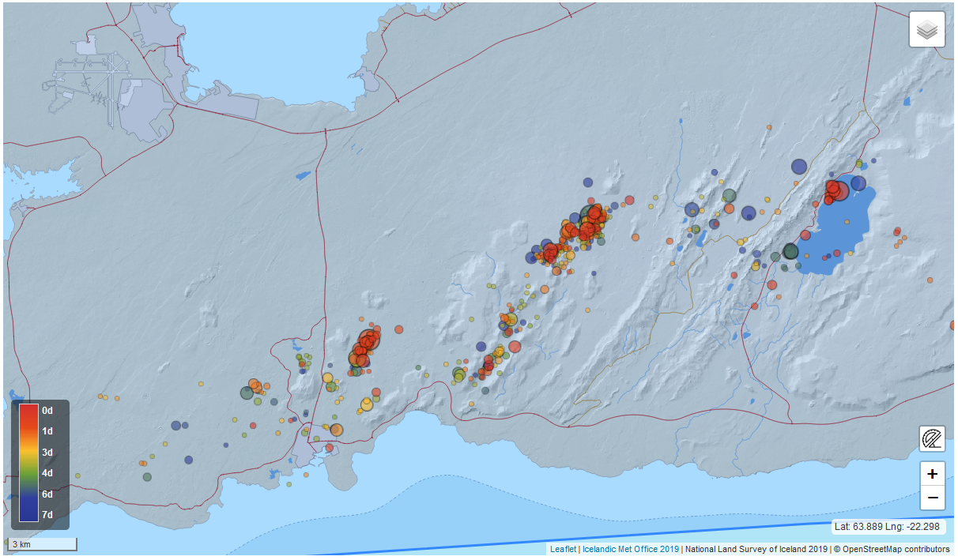Open the Leaflet attribution link
The height and width of the screenshot is (560, 958).
coord(563,549)
